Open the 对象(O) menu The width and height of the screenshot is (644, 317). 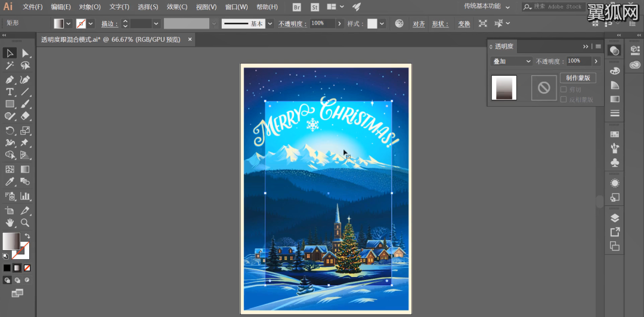tap(90, 7)
